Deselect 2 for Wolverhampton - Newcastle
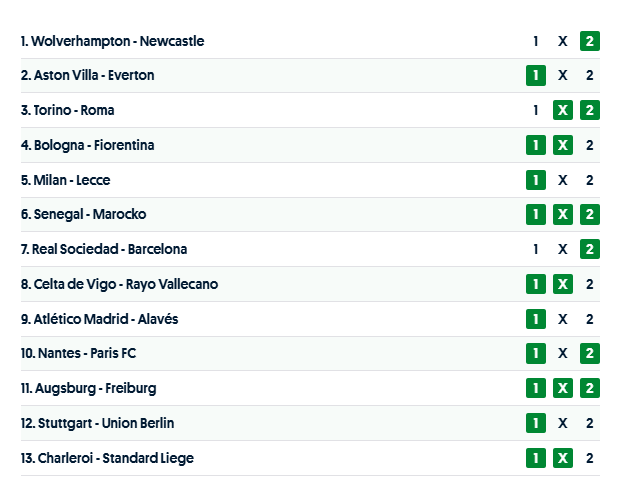Image resolution: width=623 pixels, height=482 pixels. [x=590, y=41]
